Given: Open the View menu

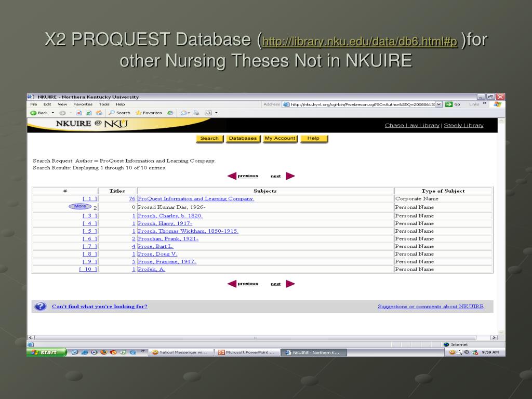Looking at the screenshot, I should (62, 104).
